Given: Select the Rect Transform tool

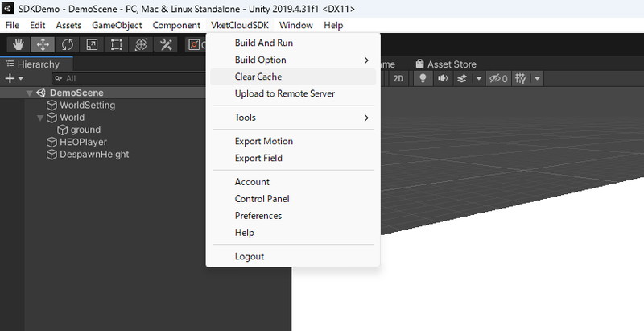Looking at the screenshot, I should coord(117,44).
